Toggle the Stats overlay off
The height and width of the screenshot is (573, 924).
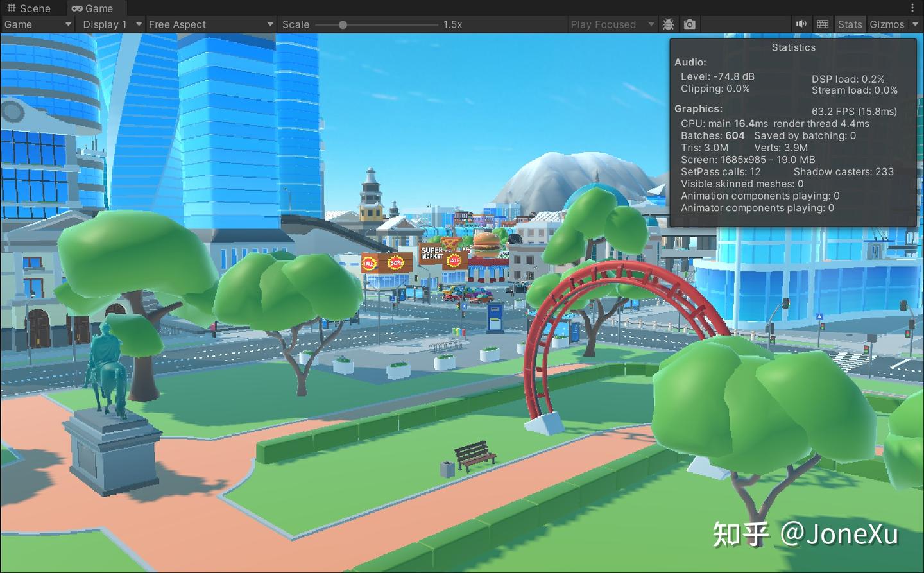(x=850, y=24)
